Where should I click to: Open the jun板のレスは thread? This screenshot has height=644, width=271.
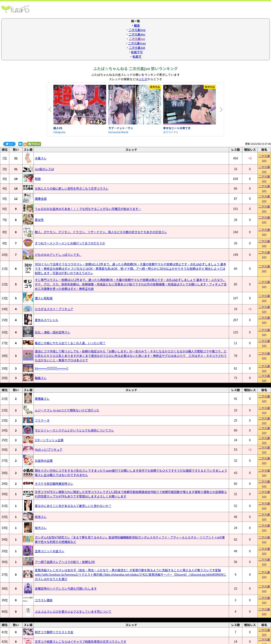44,169
